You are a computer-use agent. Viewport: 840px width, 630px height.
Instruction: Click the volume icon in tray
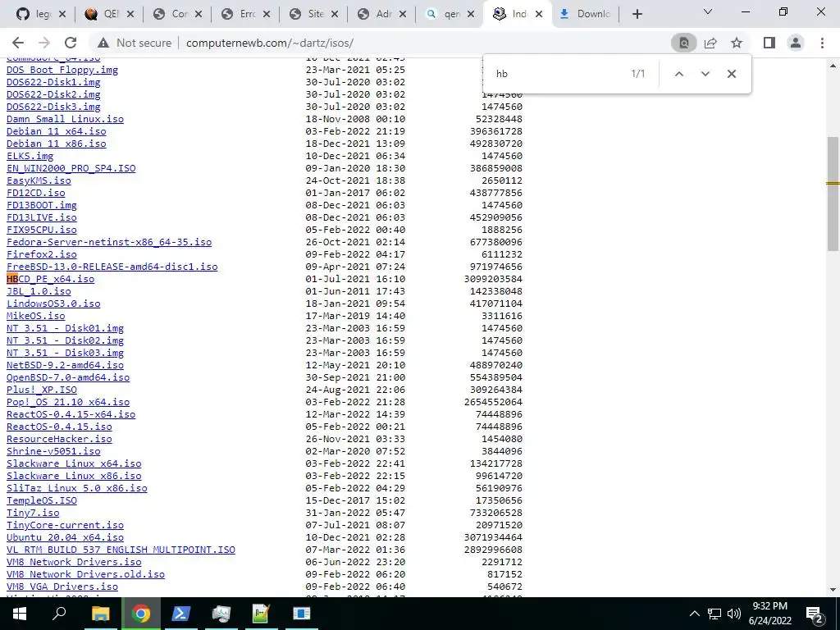pyautogui.click(x=734, y=614)
